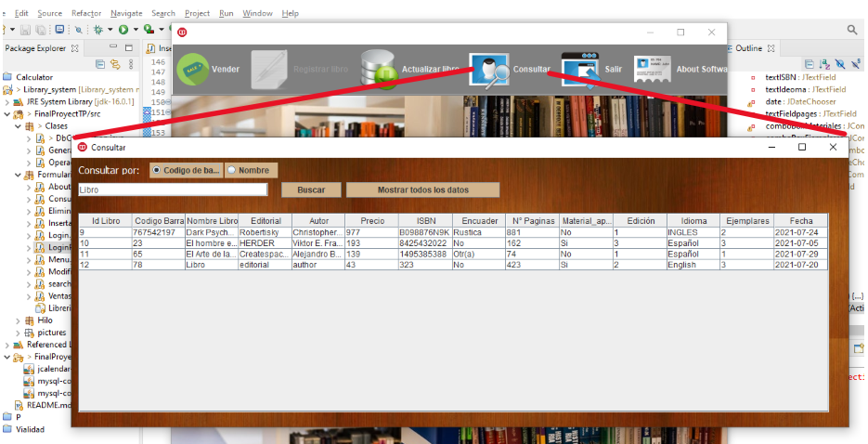
Task: Click Mostrar todos los datos button
Action: [x=423, y=189]
